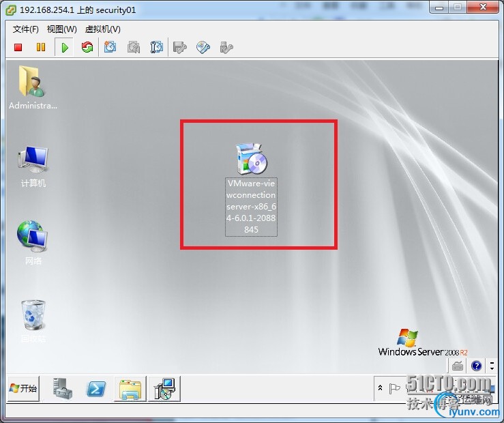Click the red Power Off button
This screenshot has width=504, height=423.
18,48
